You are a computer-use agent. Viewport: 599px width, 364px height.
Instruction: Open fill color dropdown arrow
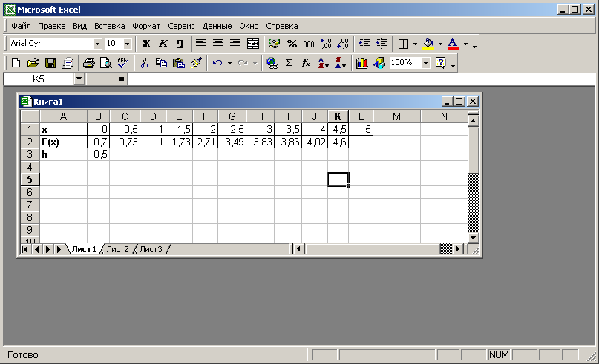[x=440, y=44]
